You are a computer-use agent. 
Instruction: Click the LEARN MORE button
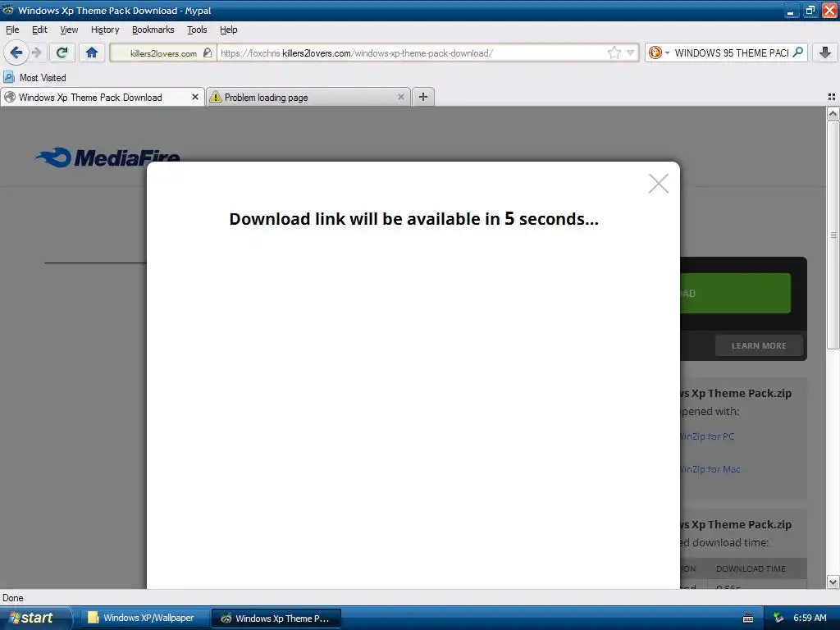[759, 345]
